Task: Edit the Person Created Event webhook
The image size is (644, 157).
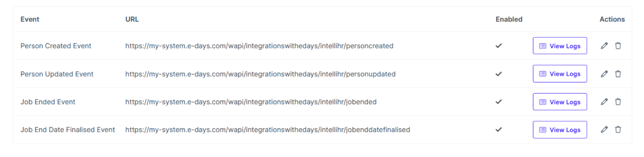Action: click(604, 46)
